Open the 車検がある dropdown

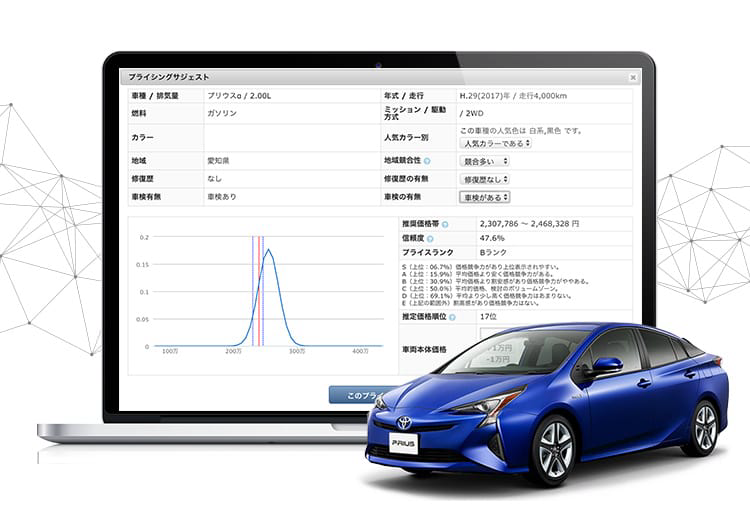click(485, 197)
